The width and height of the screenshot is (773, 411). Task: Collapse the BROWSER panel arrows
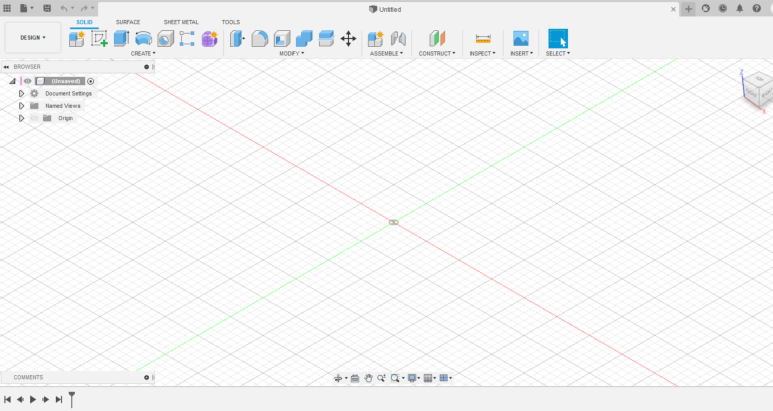click(6, 67)
